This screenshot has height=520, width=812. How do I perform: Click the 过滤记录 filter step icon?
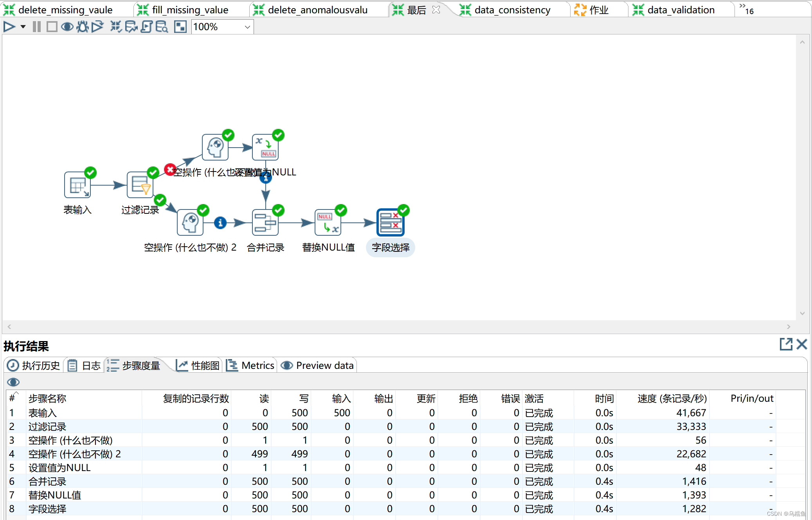coord(140,185)
